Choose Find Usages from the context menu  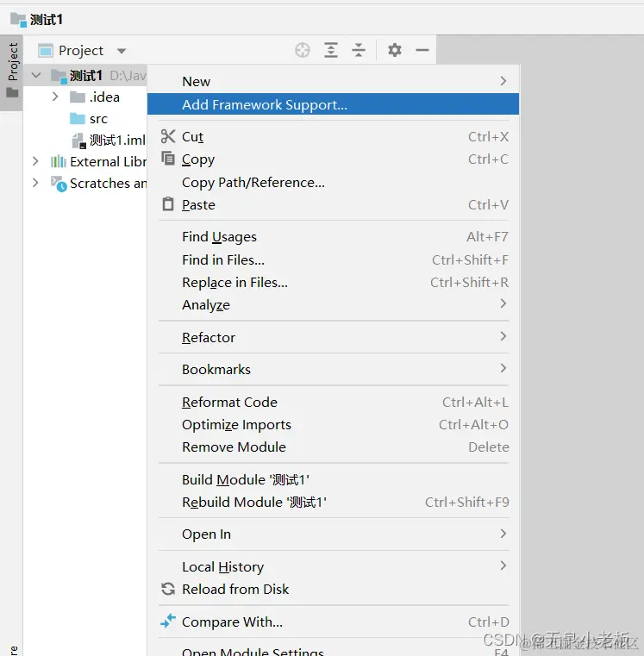pyautogui.click(x=333, y=237)
